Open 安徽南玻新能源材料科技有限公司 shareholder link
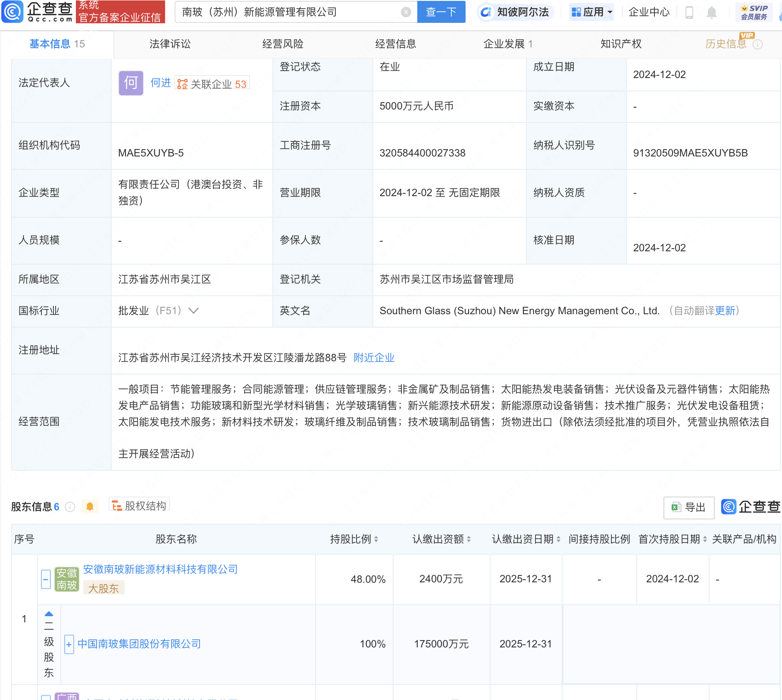 (160, 569)
